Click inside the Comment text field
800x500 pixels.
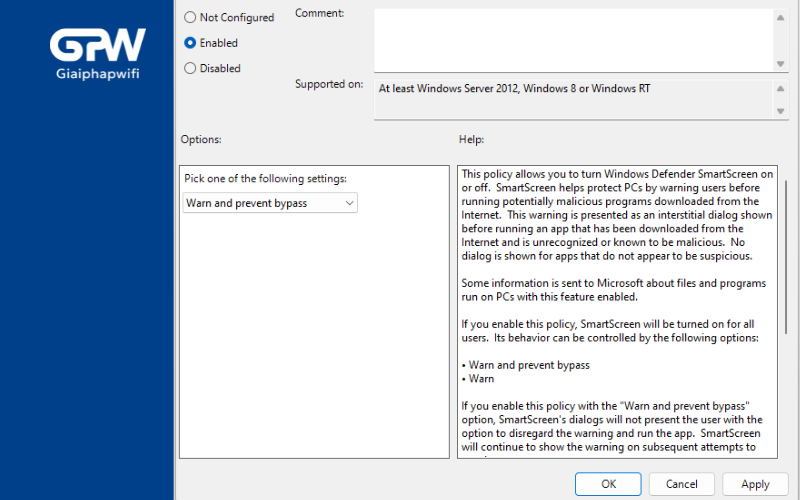[x=574, y=40]
